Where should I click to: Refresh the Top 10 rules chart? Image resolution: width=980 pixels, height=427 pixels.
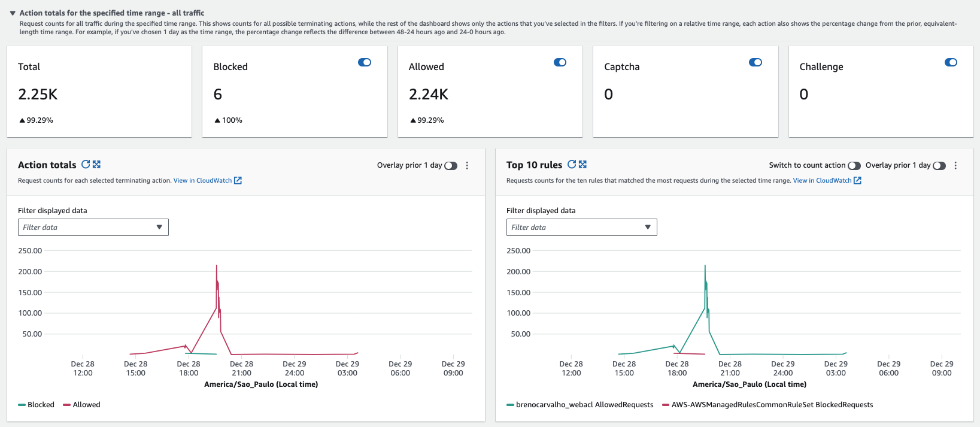[572, 164]
